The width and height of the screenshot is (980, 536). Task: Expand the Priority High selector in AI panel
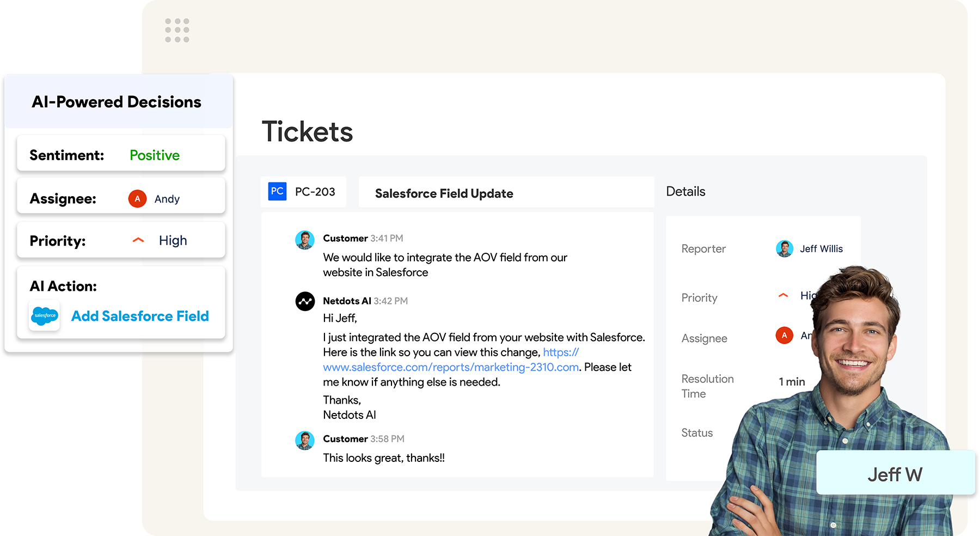click(x=173, y=240)
